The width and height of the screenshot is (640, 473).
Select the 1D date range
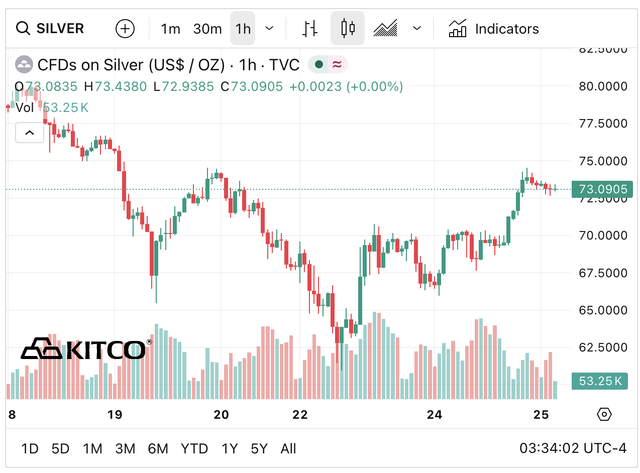click(30, 448)
